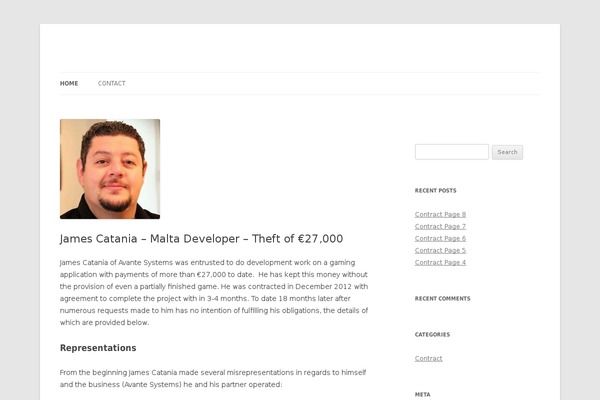Click the paragraph starting 'From the beginning'
The width and height of the screenshot is (600, 400).
tap(213, 378)
